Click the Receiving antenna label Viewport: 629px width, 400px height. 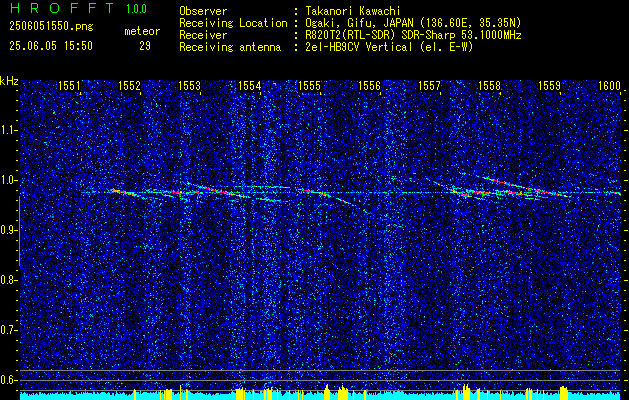(230, 47)
